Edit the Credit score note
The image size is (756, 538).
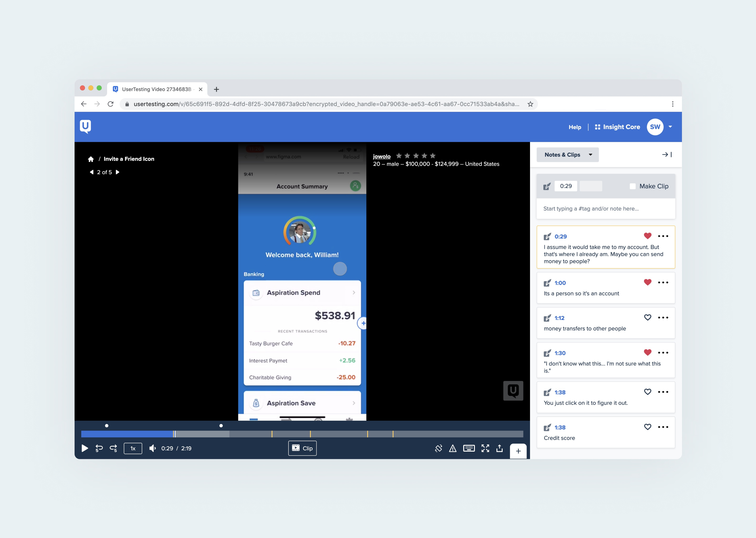(547, 427)
